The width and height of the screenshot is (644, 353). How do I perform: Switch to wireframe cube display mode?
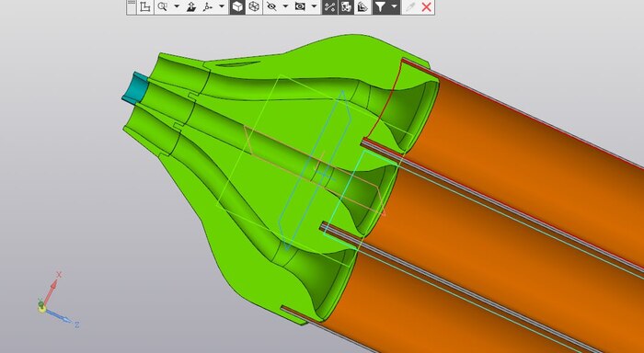tap(254, 6)
